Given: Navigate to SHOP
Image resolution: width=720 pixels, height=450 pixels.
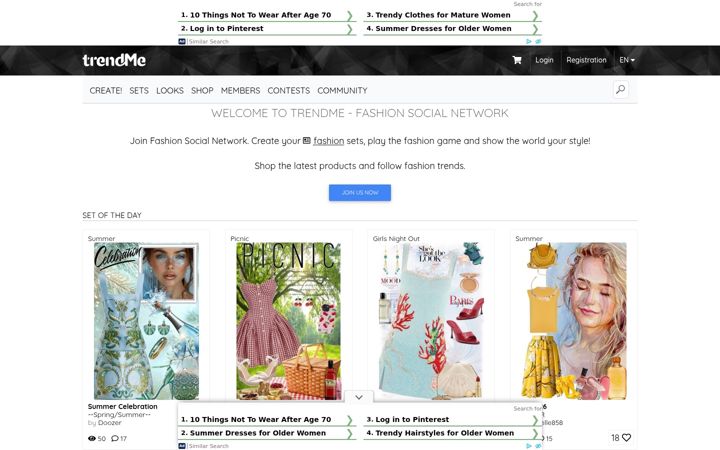Looking at the screenshot, I should click(x=202, y=90).
